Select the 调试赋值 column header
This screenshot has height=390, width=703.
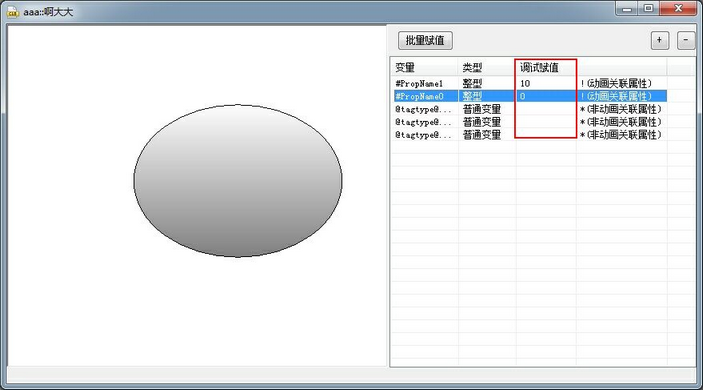[546, 68]
